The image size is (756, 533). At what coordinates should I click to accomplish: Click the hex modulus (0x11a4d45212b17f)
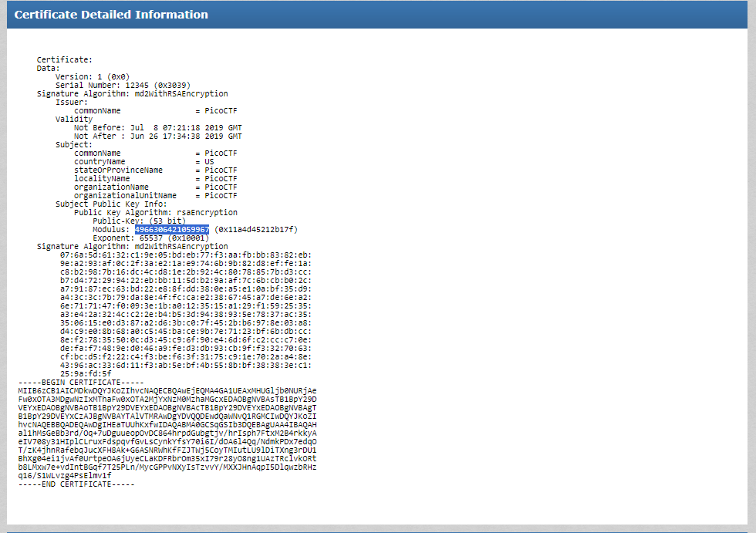[256, 229]
